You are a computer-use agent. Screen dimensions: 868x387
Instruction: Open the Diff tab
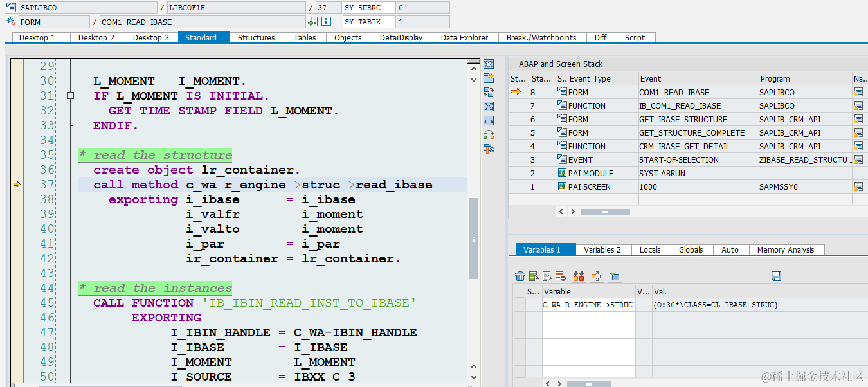601,38
